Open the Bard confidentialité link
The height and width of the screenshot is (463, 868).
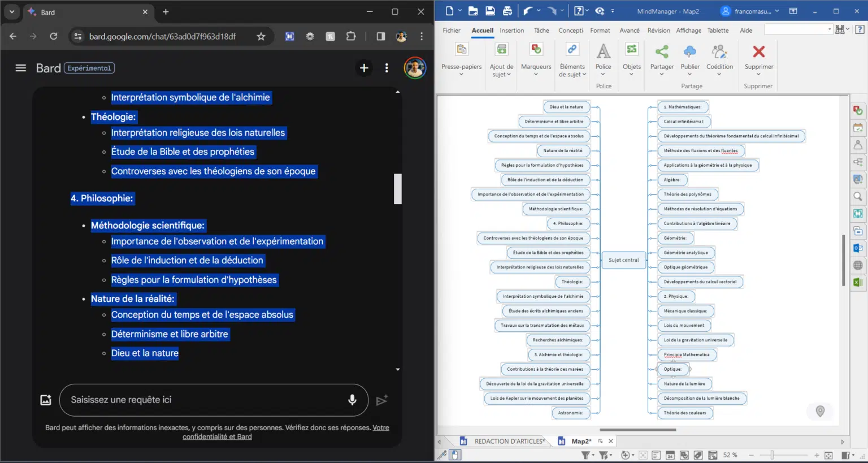tap(217, 436)
